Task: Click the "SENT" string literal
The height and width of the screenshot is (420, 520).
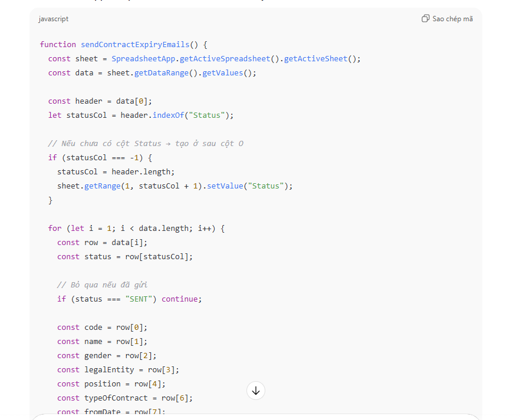Action: [x=141, y=299]
